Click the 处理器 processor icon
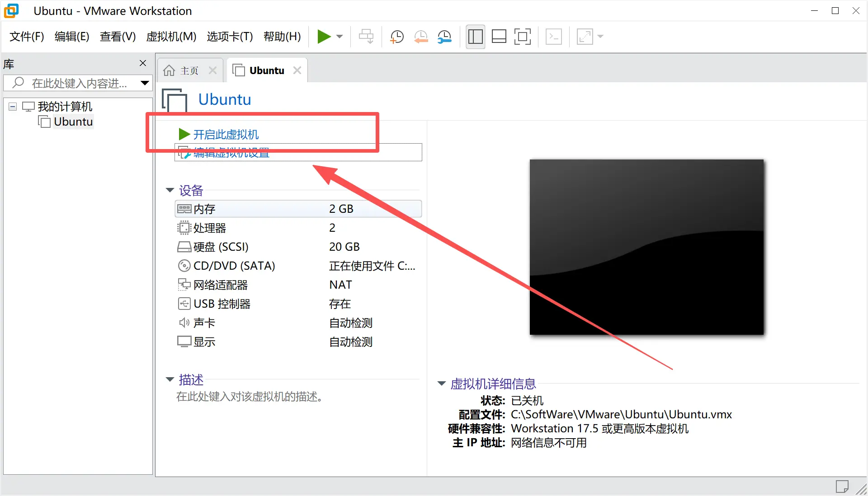 click(184, 228)
